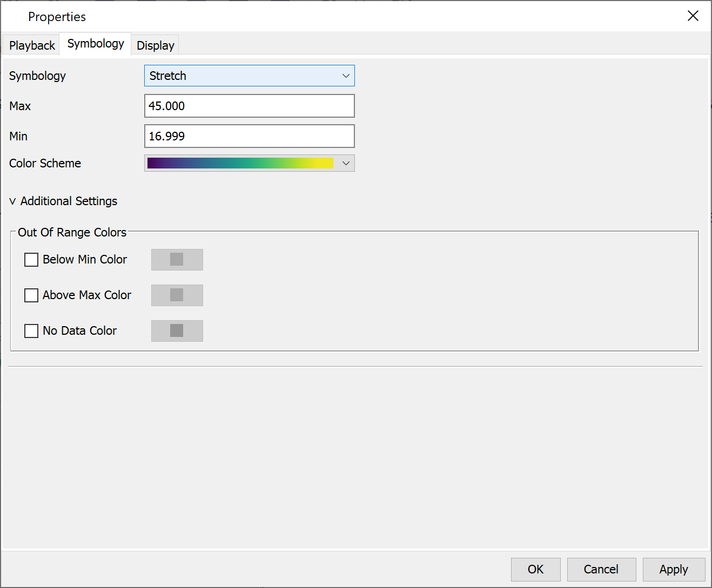The image size is (712, 588).
Task: Pick the Below Min Color swatch
Action: 177,260
